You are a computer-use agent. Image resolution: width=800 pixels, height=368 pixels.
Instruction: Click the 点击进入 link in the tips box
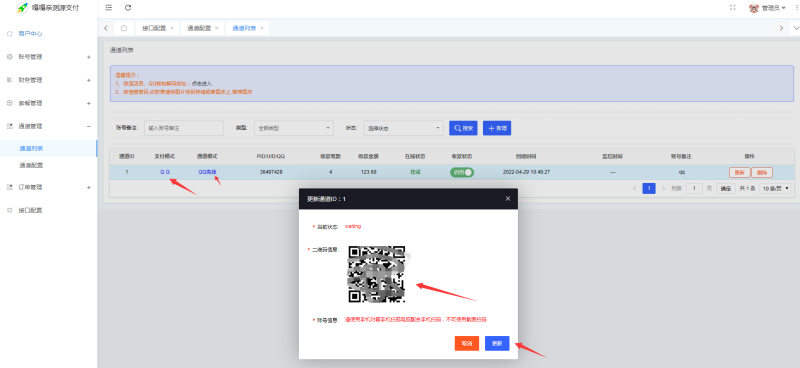pos(202,83)
